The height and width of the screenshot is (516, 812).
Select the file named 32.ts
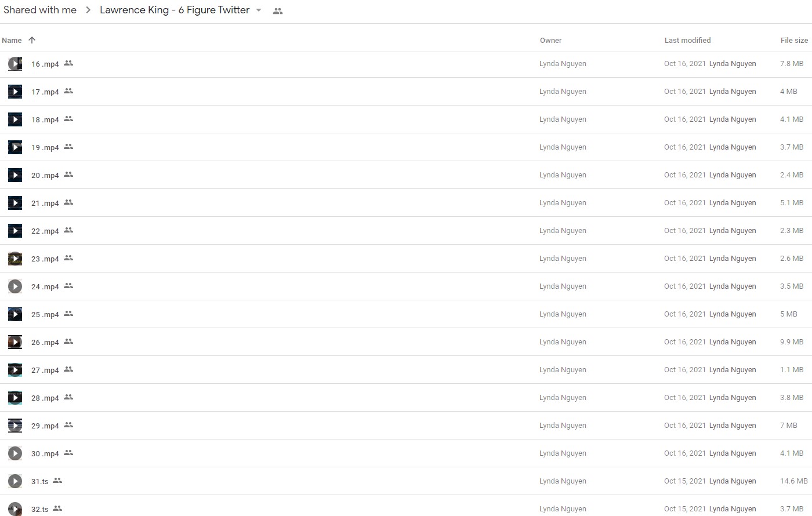click(40, 509)
